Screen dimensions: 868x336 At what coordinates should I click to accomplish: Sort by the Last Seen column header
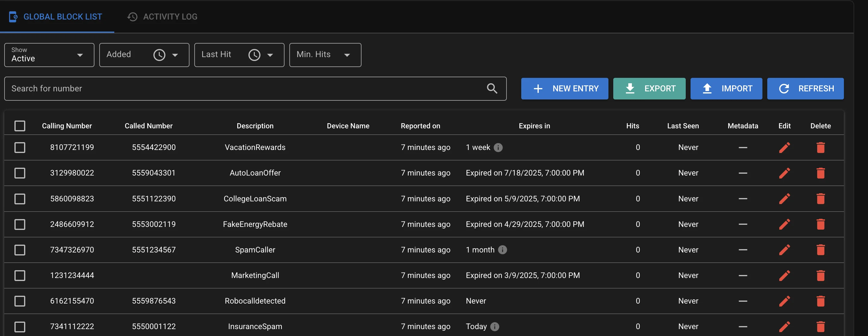click(683, 126)
